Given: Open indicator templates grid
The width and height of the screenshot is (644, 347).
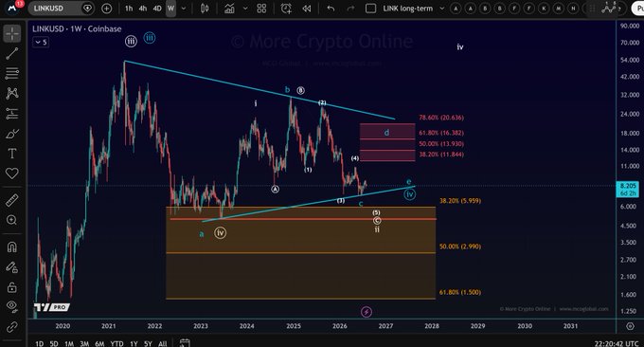Looking at the screenshot, I should pyautogui.click(x=261, y=9).
